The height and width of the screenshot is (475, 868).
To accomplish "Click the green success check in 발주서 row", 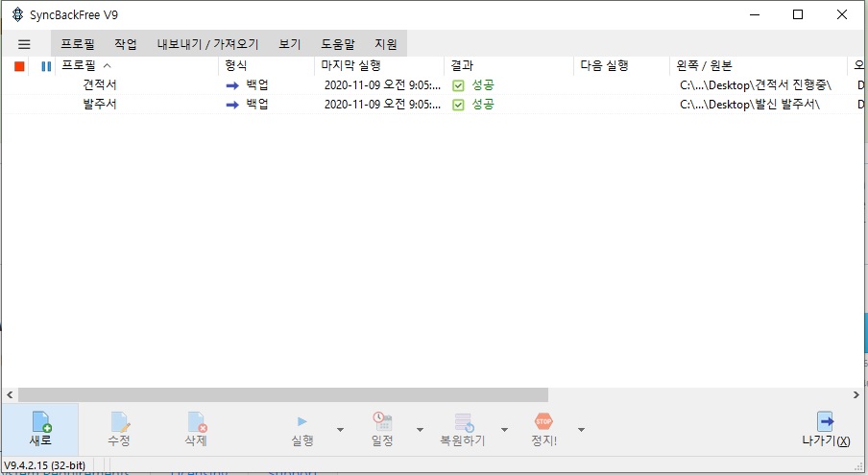I will [458, 105].
